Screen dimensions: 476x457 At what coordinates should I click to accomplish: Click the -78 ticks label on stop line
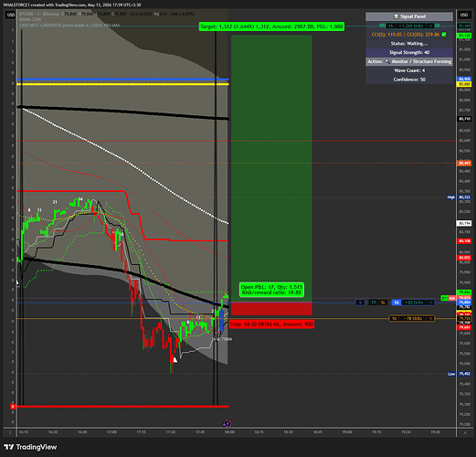[x=414, y=318]
